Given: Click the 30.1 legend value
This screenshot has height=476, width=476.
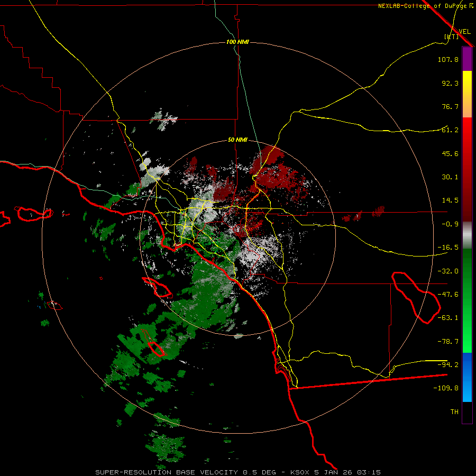Looking at the screenshot, I should [450, 177].
